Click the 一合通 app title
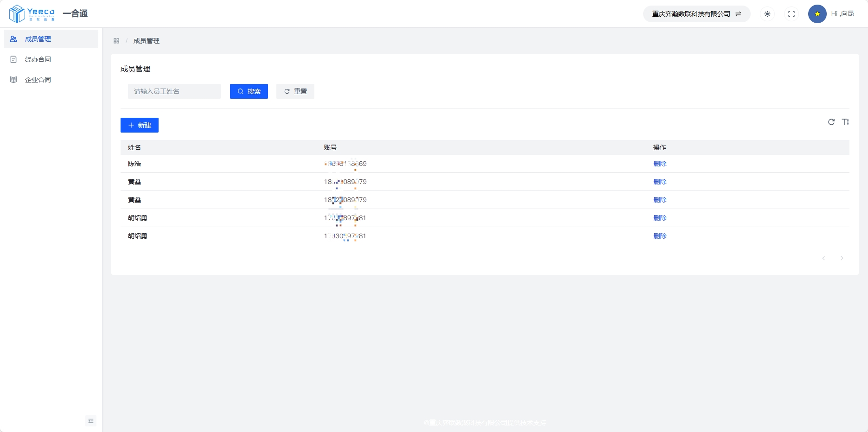868x432 pixels. tap(75, 14)
